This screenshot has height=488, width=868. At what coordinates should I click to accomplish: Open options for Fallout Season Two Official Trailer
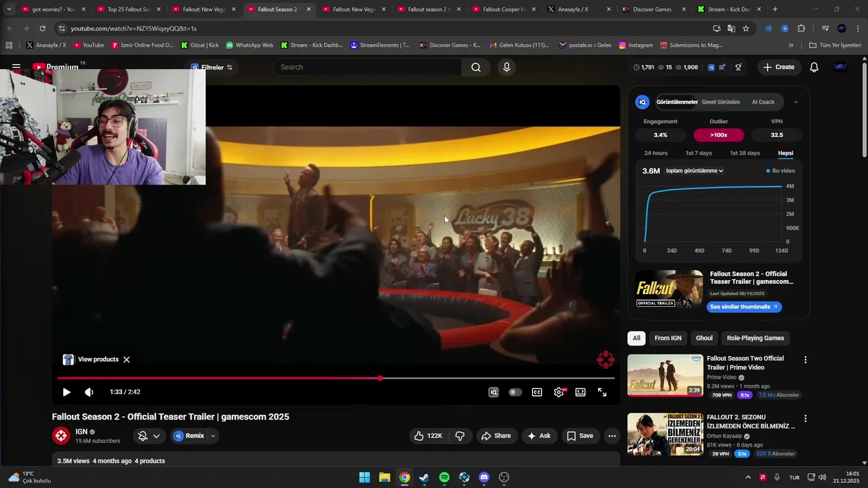coord(806,360)
